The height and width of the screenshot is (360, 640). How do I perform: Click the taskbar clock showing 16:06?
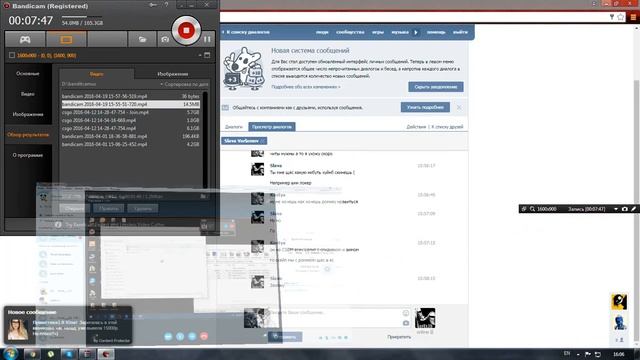pos(618,354)
